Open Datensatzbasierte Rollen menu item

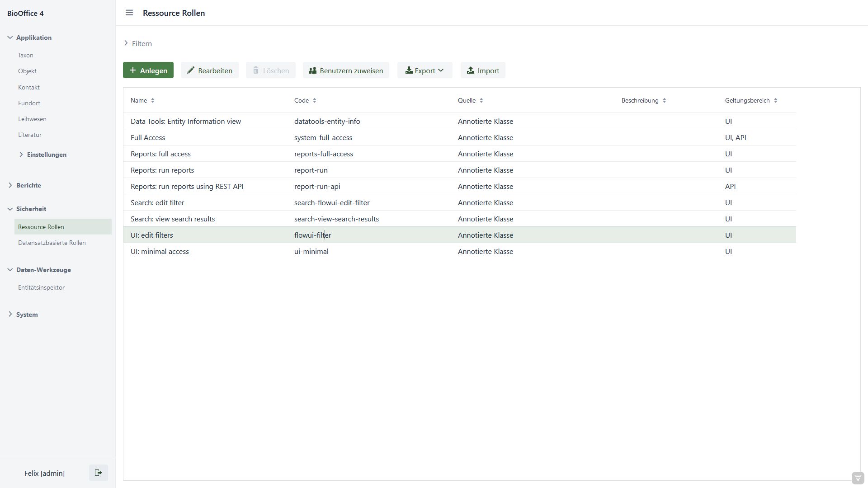pyautogui.click(x=52, y=243)
